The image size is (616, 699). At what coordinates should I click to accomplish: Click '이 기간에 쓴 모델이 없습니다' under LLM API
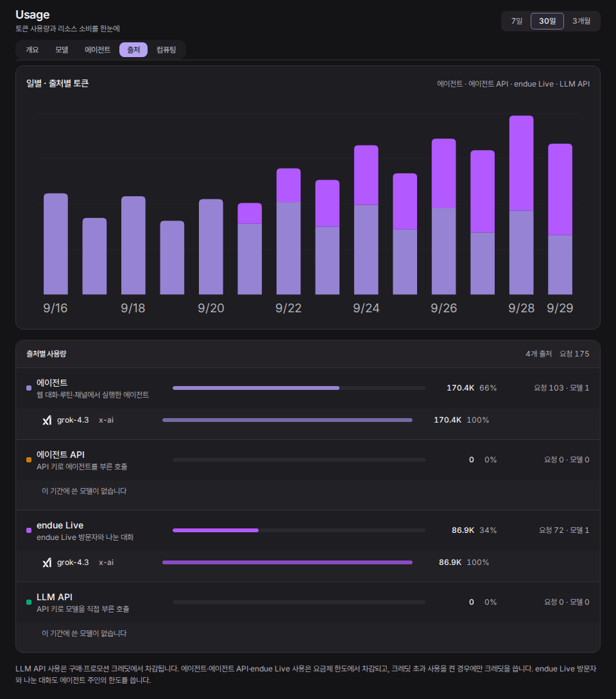(84, 634)
